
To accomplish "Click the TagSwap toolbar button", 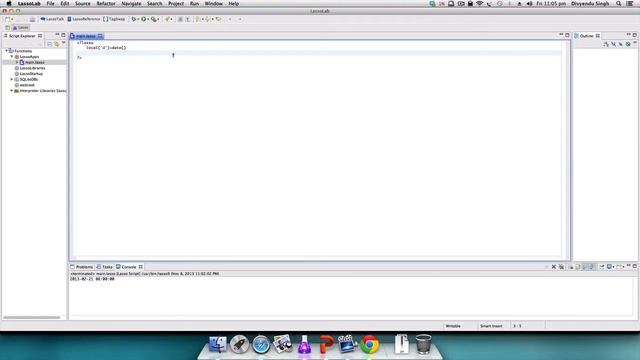I will point(114,19).
